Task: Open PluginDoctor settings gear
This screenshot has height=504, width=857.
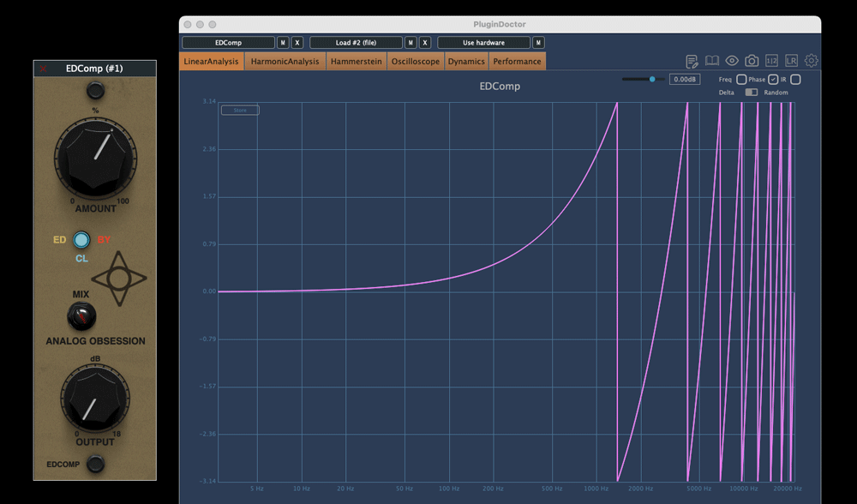Action: click(x=811, y=61)
